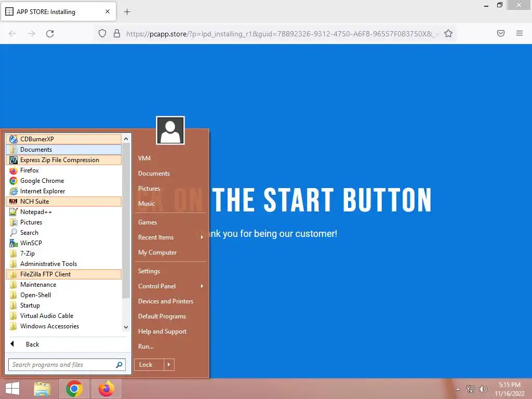
Task: Click the pcapp.store URL address bar
Action: pyautogui.click(x=282, y=34)
